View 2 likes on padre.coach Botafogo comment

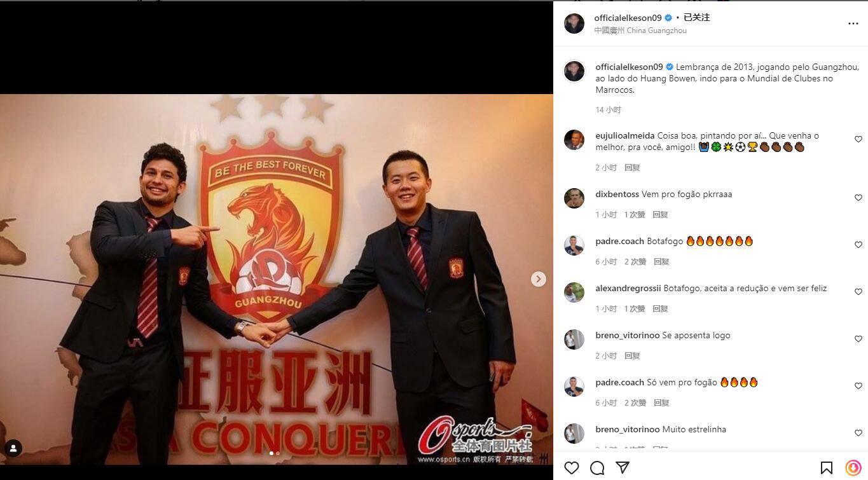[635, 262]
